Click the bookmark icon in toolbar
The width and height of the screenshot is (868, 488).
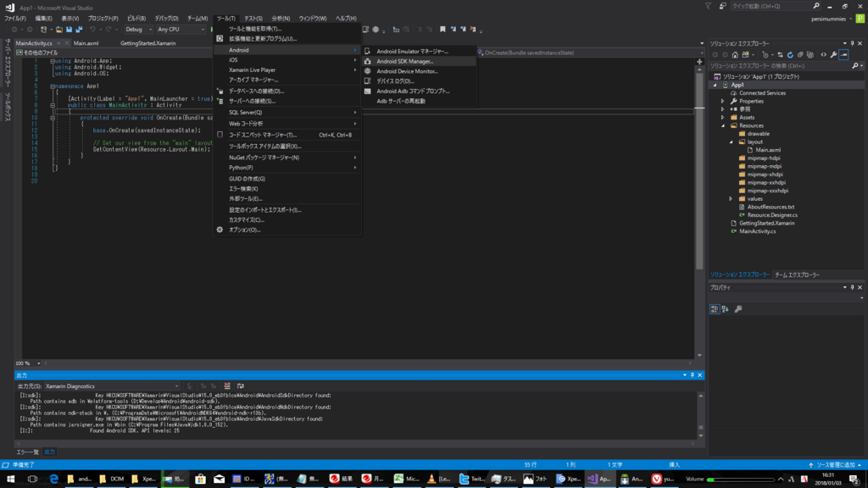(x=442, y=30)
